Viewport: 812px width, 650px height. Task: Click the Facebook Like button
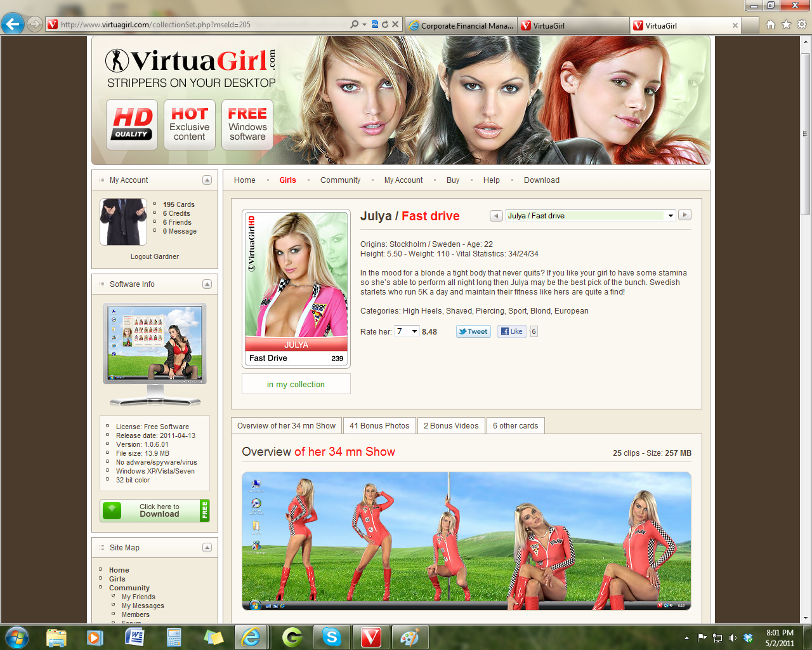(511, 331)
